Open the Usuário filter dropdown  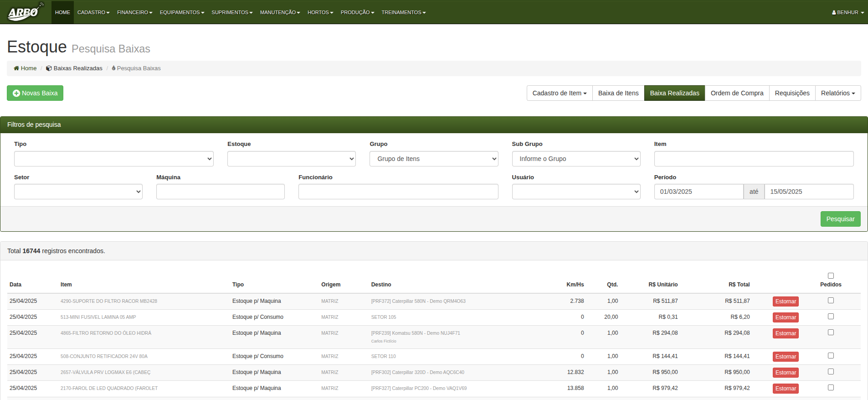(575, 192)
